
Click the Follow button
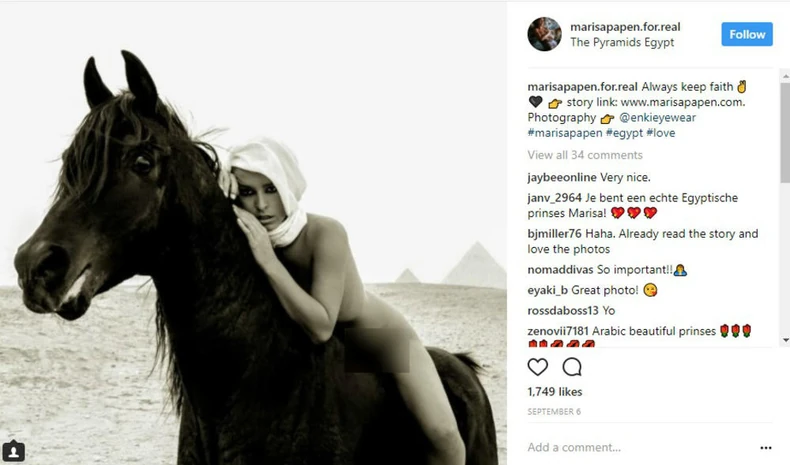[x=747, y=34]
